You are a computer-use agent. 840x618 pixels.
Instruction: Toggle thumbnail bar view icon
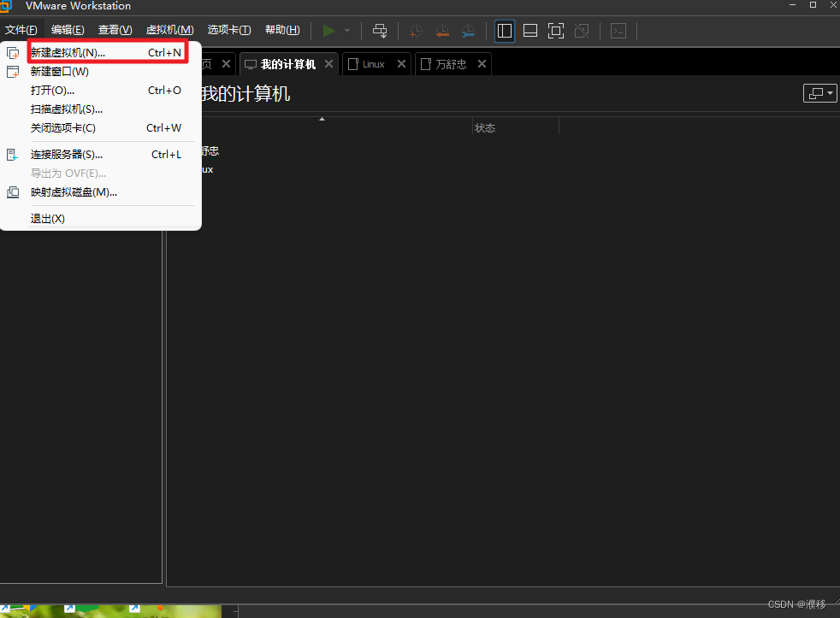pos(530,31)
